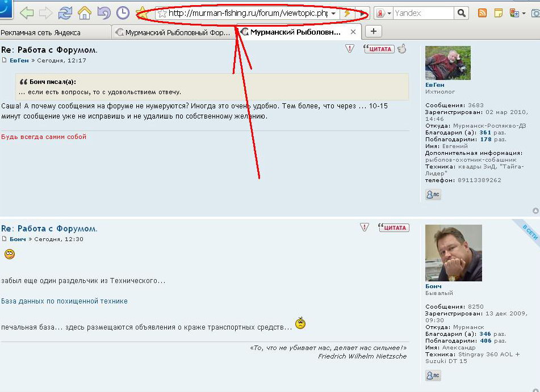Open browsing history clock icon

coord(123,12)
